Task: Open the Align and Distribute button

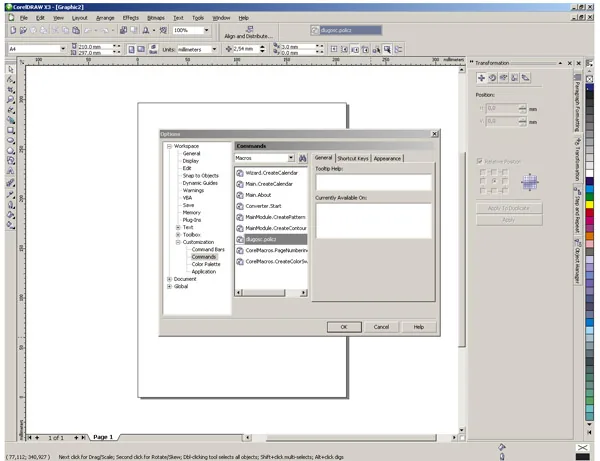Action: 248,37
